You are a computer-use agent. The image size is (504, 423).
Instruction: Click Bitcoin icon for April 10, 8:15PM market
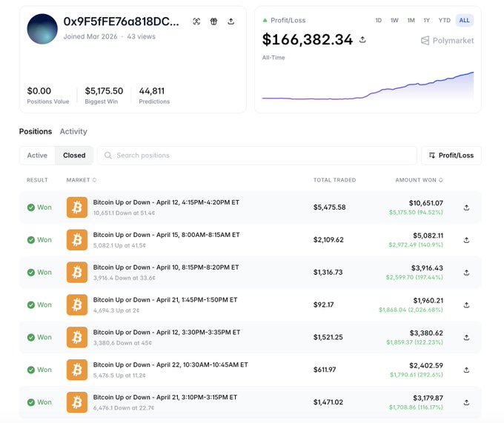point(77,272)
